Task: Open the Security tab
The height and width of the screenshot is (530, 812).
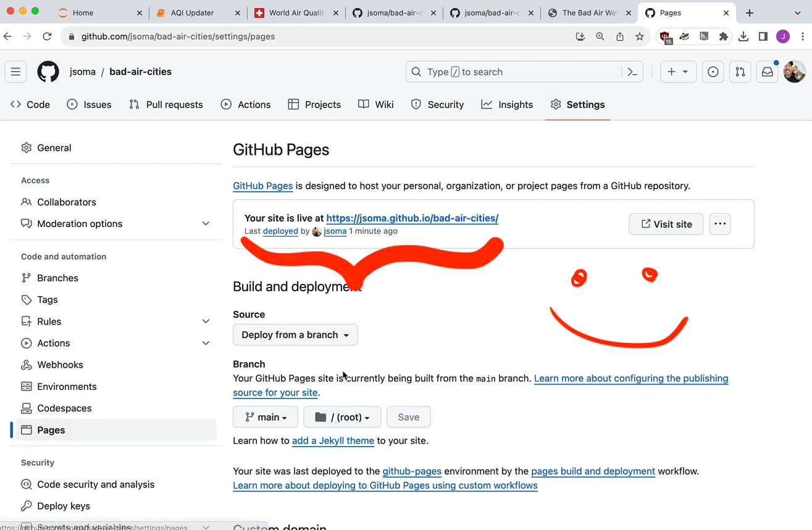Action: (437, 104)
